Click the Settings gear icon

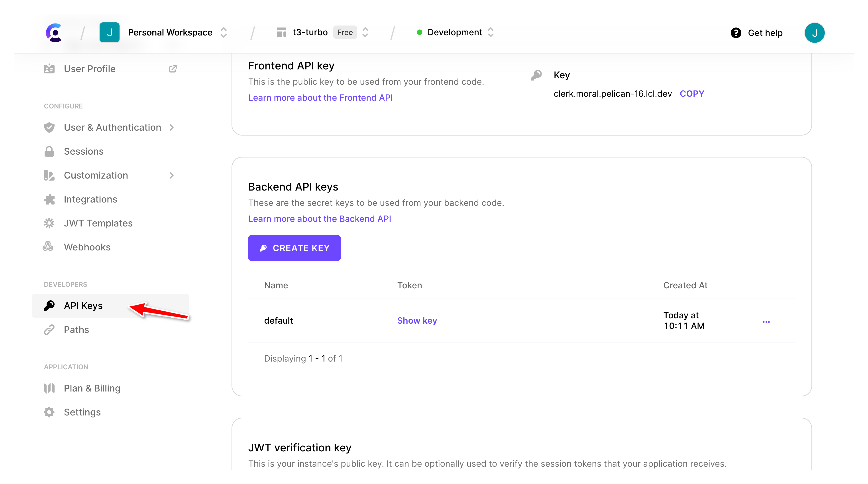[49, 412]
